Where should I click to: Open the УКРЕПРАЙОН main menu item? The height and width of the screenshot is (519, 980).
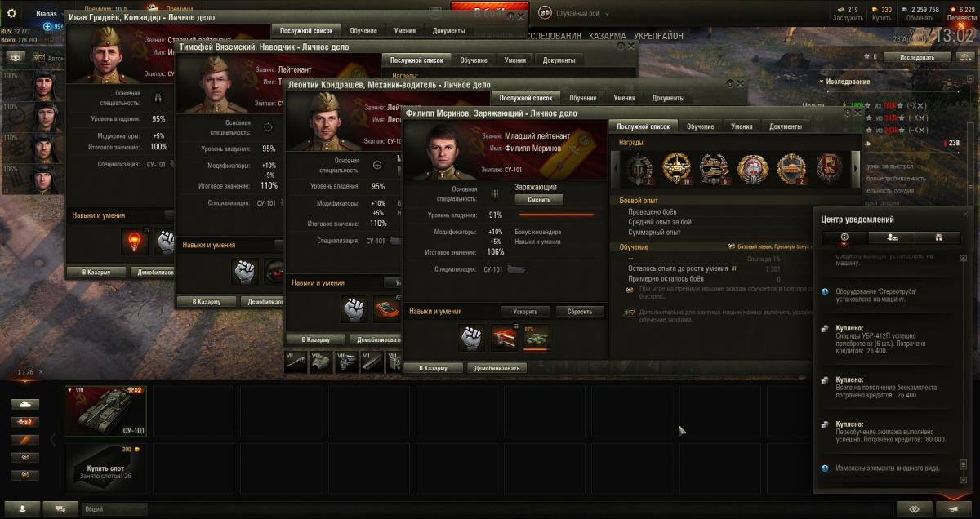click(x=659, y=36)
